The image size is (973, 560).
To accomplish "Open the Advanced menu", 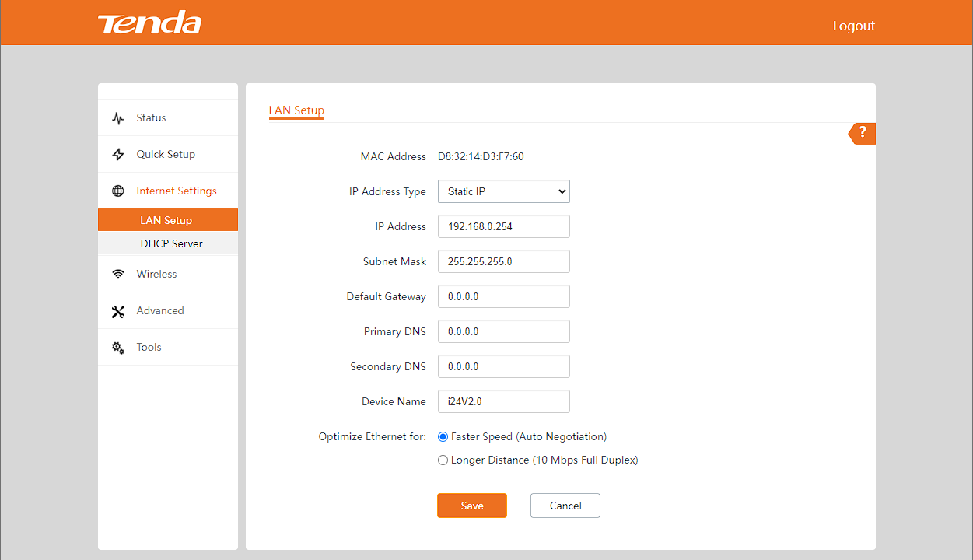I will tap(168, 311).
